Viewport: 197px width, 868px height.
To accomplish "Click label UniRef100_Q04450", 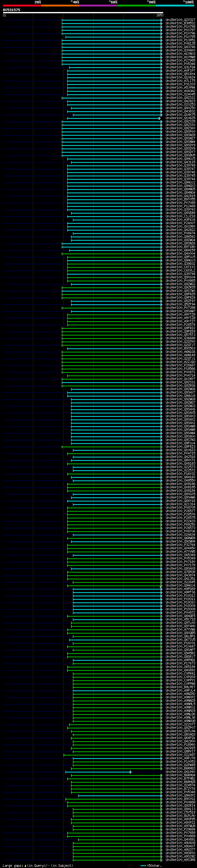I will pyautogui.click(x=180, y=548).
